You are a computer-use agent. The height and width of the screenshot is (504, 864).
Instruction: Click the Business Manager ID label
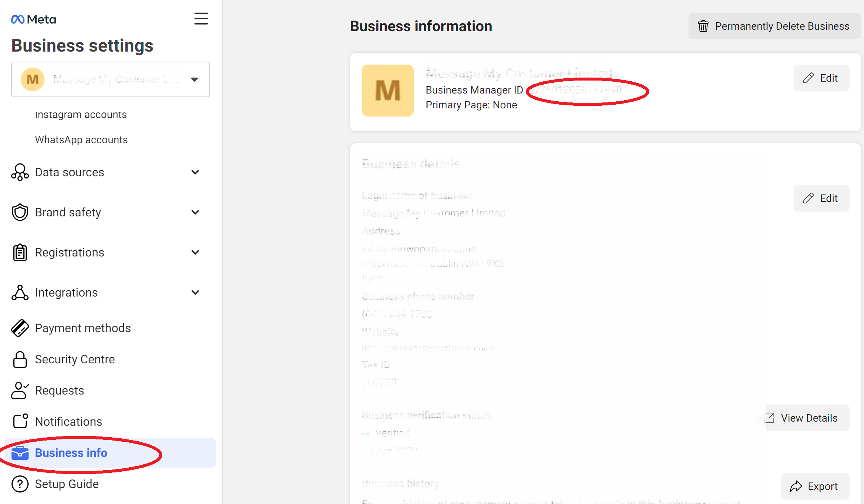(x=475, y=90)
